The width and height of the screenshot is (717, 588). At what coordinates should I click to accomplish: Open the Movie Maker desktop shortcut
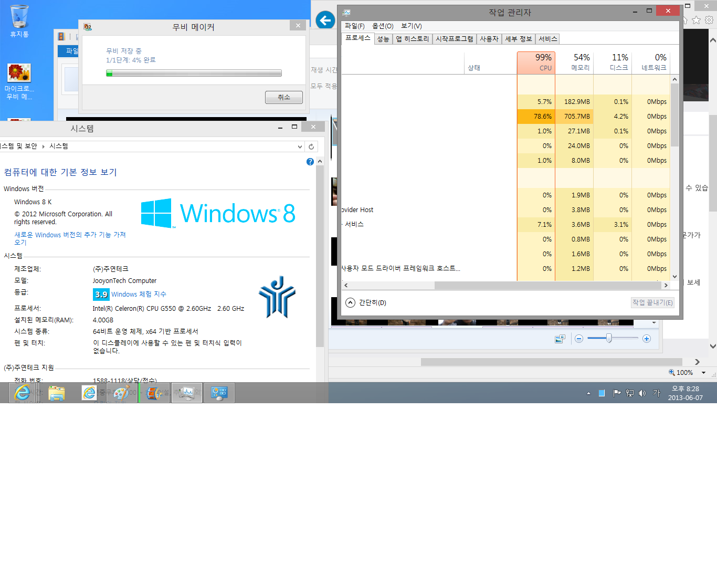click(x=19, y=82)
